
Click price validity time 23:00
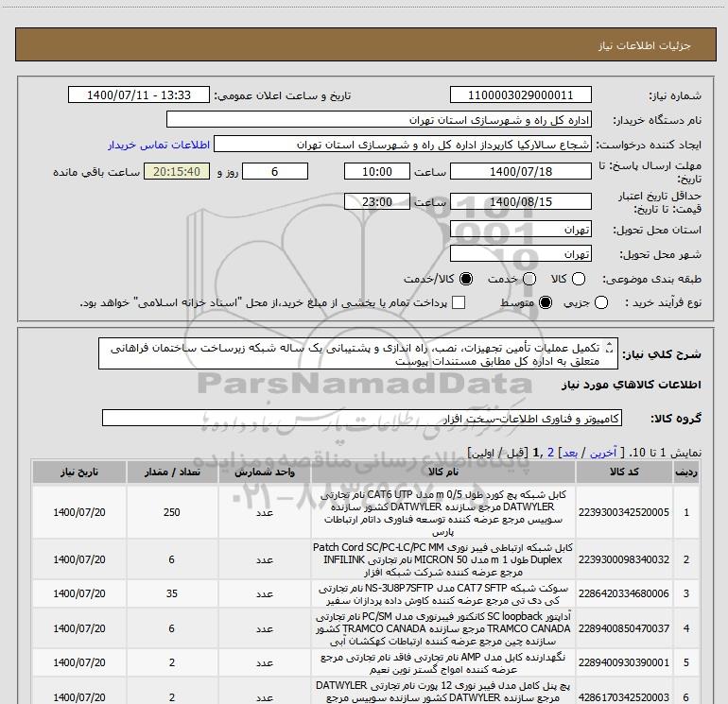(x=377, y=201)
